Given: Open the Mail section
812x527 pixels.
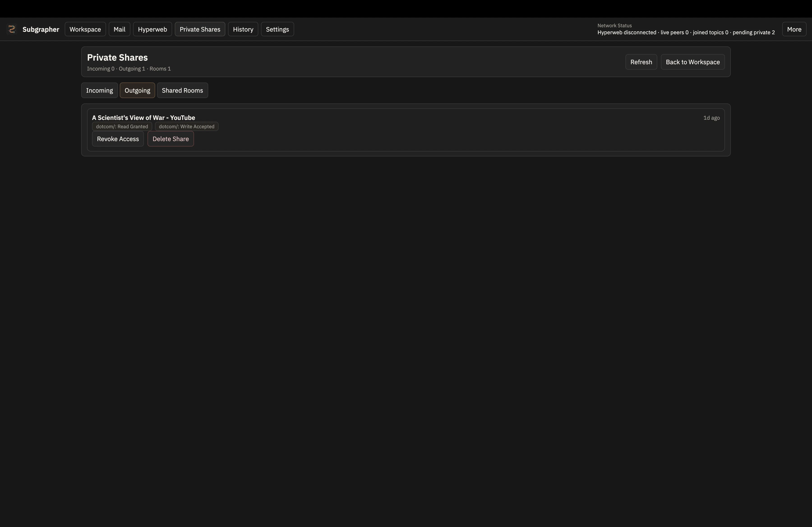Looking at the screenshot, I should (119, 29).
